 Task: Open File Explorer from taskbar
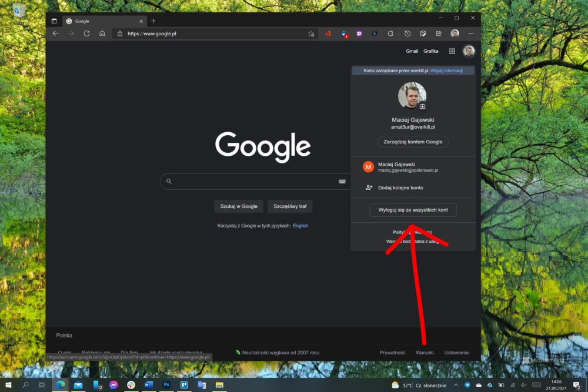tap(219, 385)
